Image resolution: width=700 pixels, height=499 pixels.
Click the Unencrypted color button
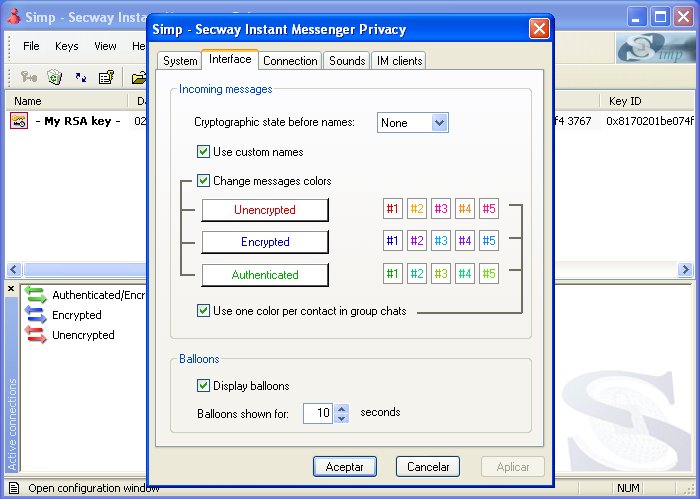coord(265,210)
